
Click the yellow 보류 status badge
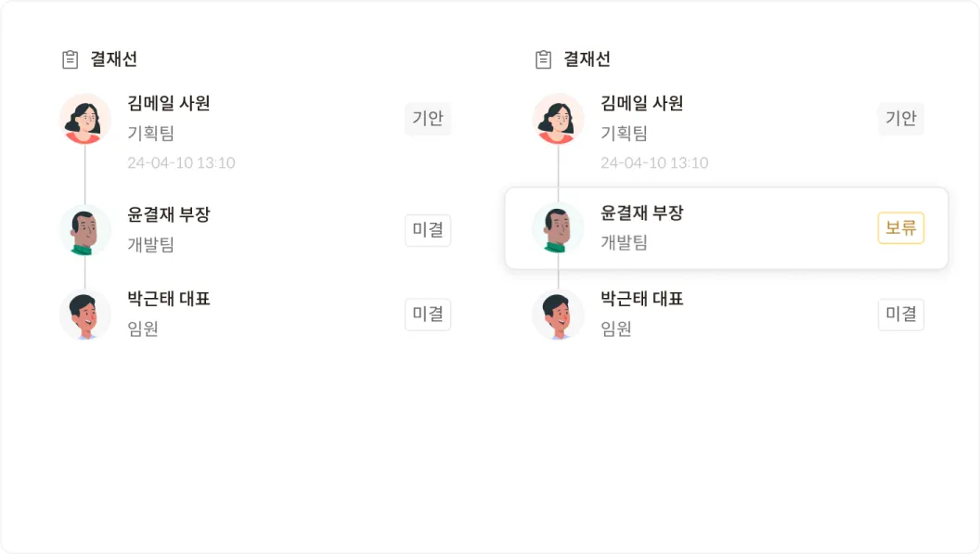tap(900, 228)
